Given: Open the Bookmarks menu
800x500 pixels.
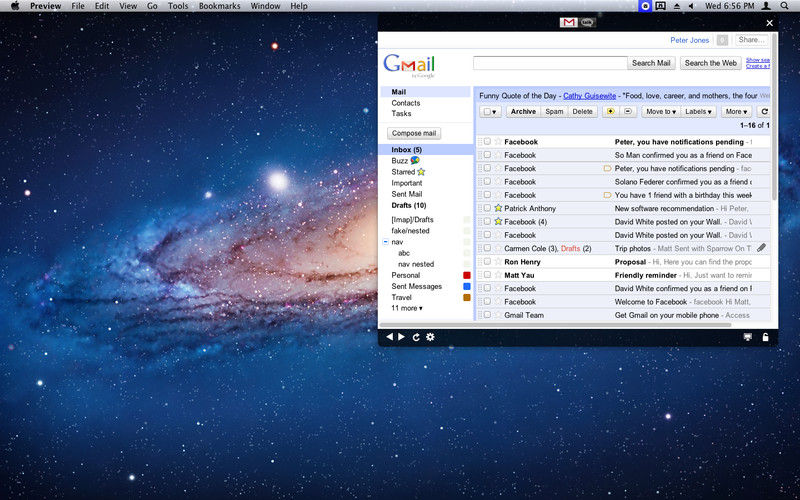Looking at the screenshot, I should tap(219, 6).
